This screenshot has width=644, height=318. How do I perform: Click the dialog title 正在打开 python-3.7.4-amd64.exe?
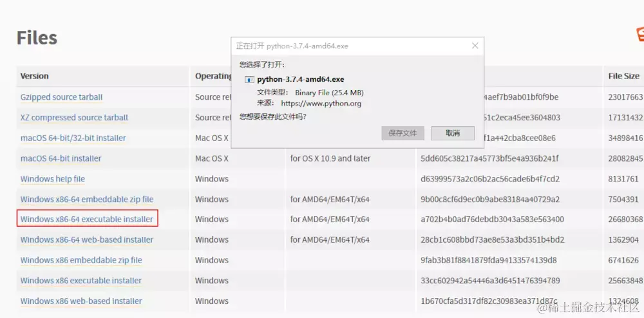292,46
